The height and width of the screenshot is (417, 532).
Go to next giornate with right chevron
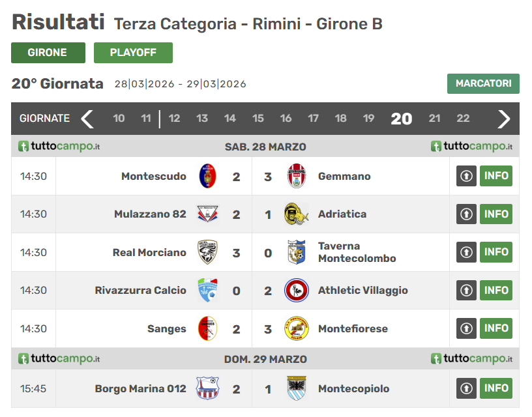coord(504,119)
